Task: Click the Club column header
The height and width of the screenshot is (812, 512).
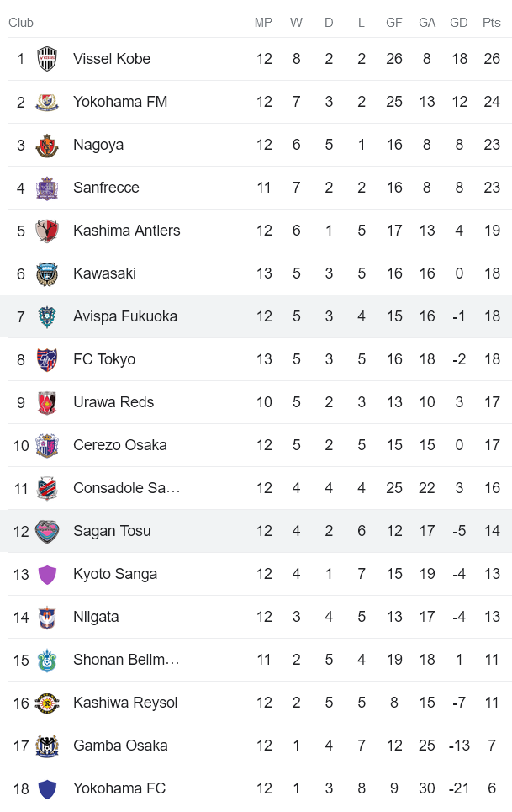Action: (21, 23)
